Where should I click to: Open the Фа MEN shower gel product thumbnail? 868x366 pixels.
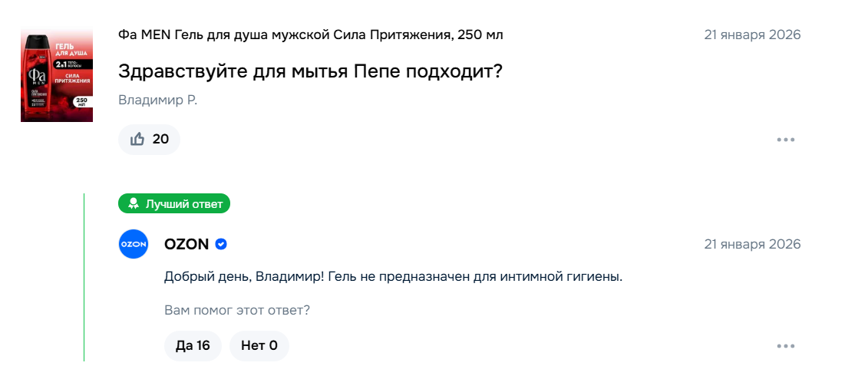click(57, 75)
